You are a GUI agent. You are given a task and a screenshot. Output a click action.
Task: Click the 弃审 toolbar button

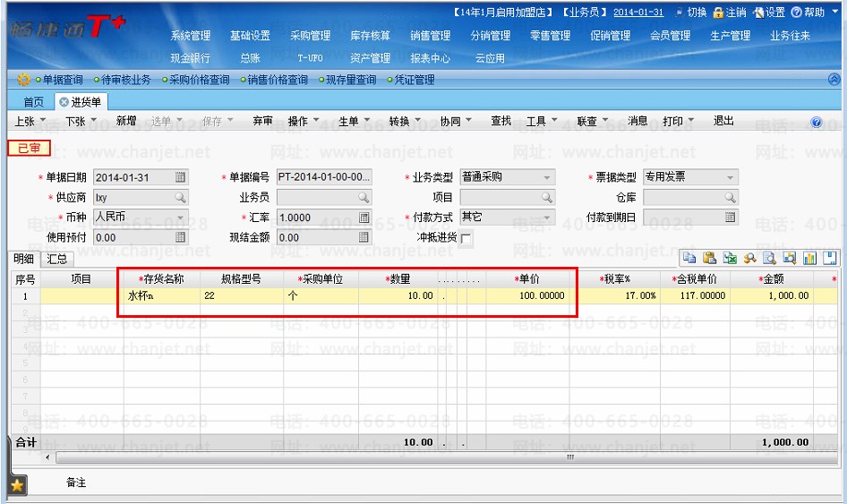(262, 121)
